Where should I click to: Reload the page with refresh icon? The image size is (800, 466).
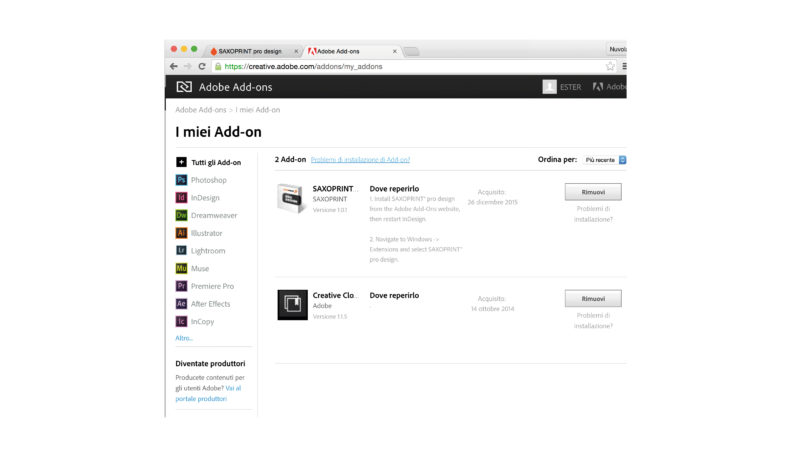point(202,66)
